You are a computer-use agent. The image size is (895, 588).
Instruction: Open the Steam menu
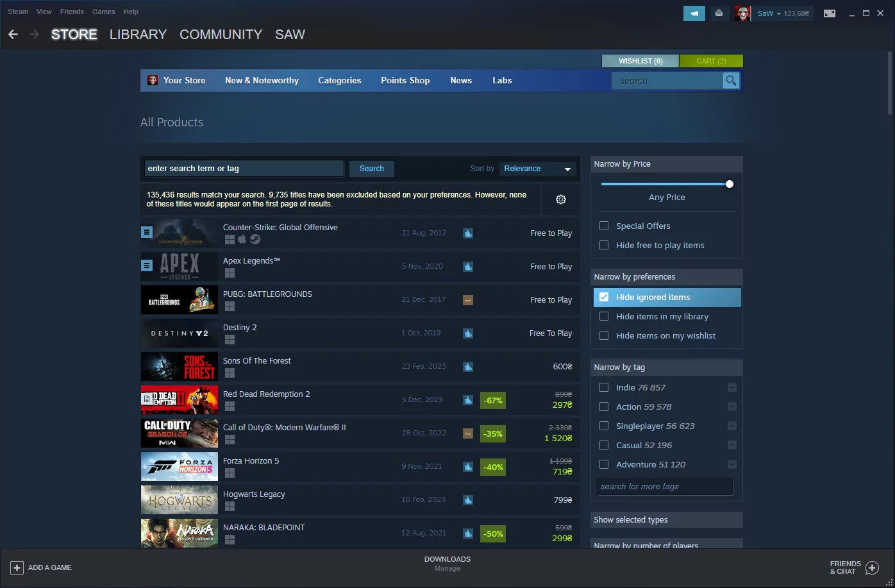point(18,12)
